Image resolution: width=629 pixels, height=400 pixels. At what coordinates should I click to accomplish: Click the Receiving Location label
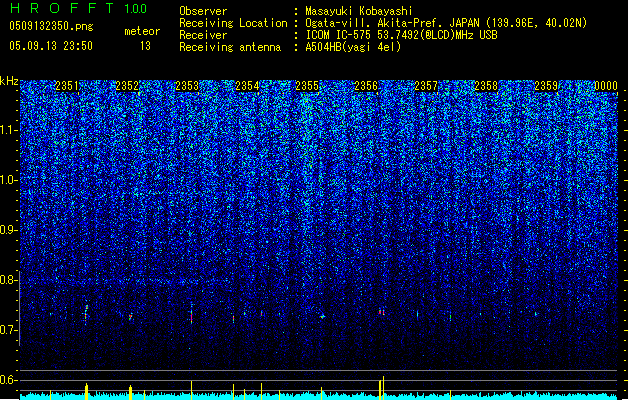233,23
